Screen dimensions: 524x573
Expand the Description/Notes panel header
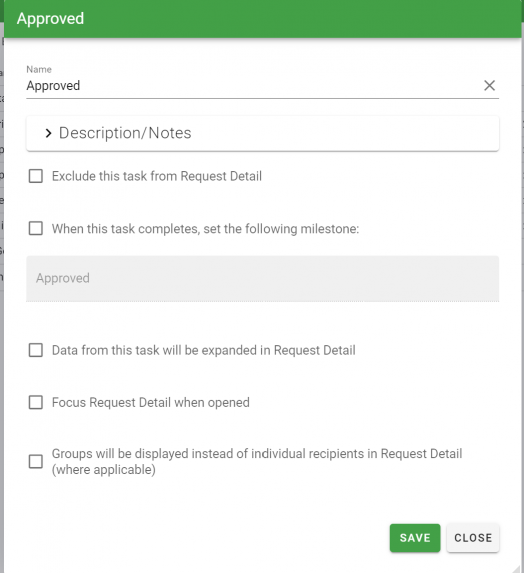point(262,133)
